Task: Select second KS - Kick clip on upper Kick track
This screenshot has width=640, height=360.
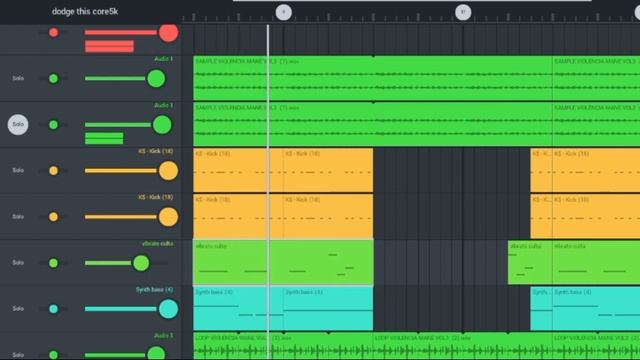Action: tap(328, 170)
